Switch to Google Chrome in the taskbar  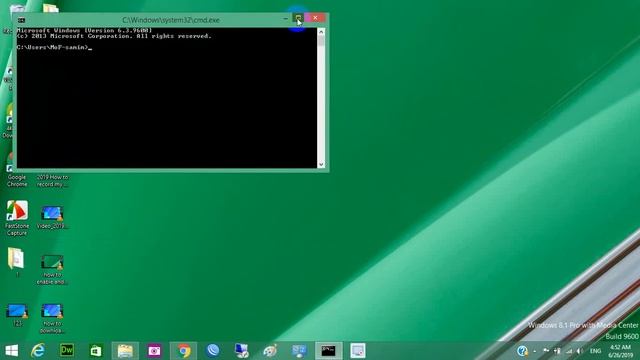(184, 351)
